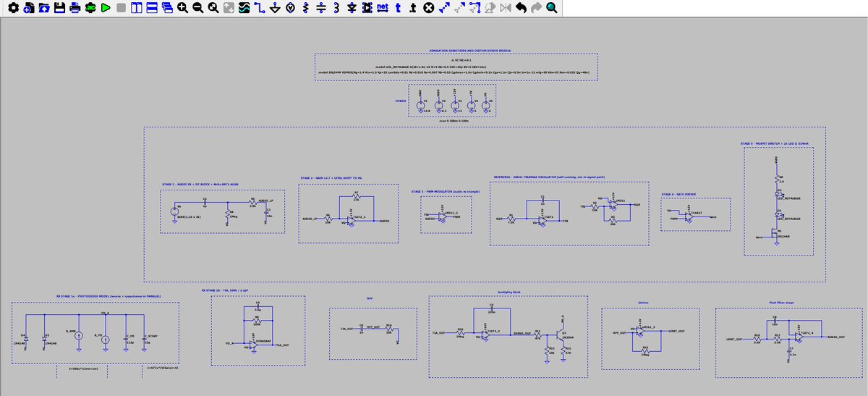Click the RX STAGE 1b TIA heading
This screenshot has height=396, width=868.
pyautogui.click(x=225, y=290)
